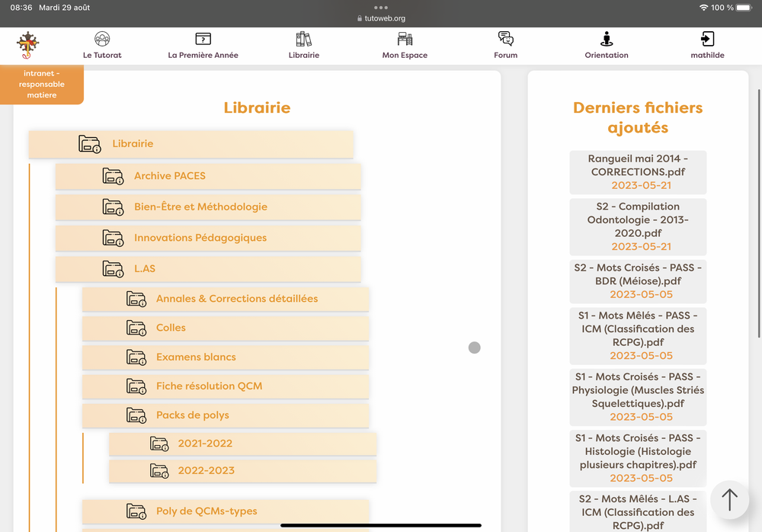The image size is (762, 532).
Task: Click the intranet responsable matiere badge
Action: click(x=42, y=85)
